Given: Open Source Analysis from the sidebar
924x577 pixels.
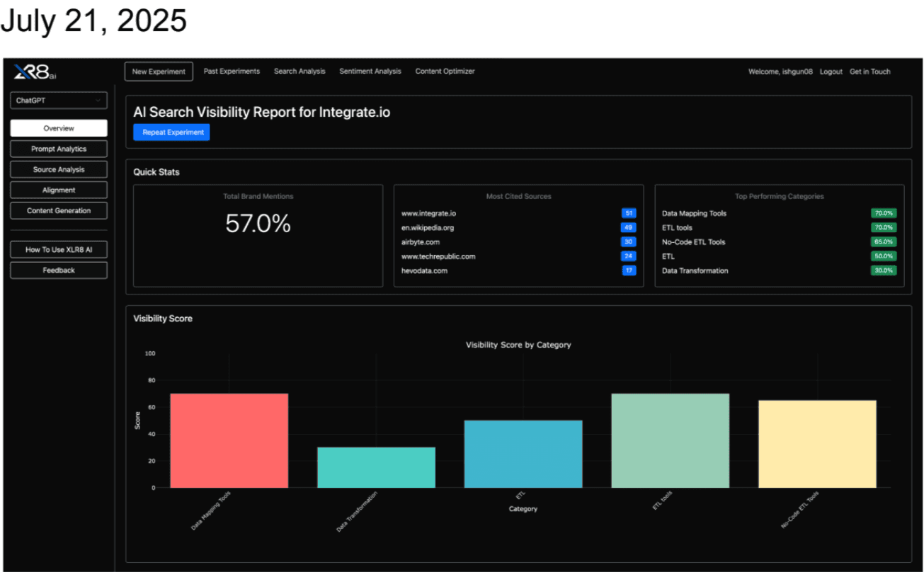Looking at the screenshot, I should point(58,169).
